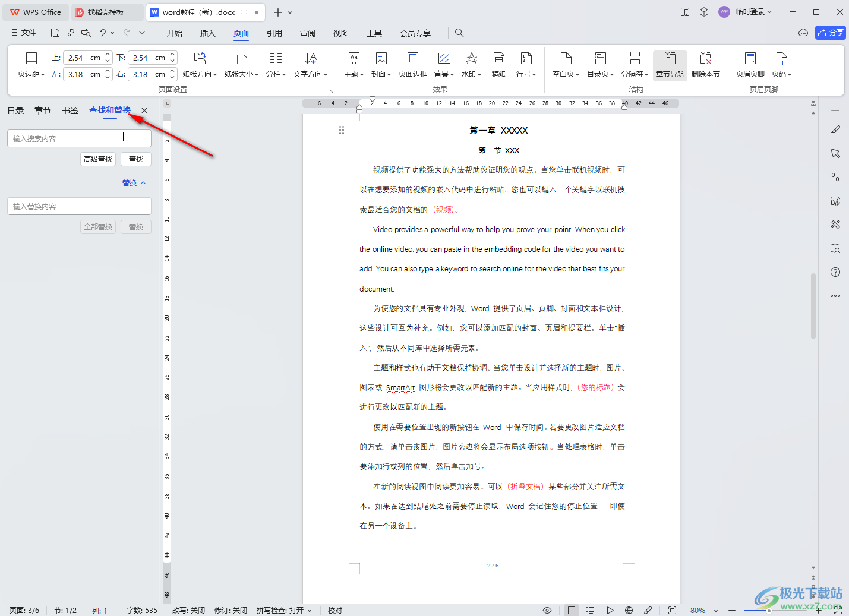Viewport: 849px width, 616px height.
Task: Click the page background icon
Action: point(444,58)
